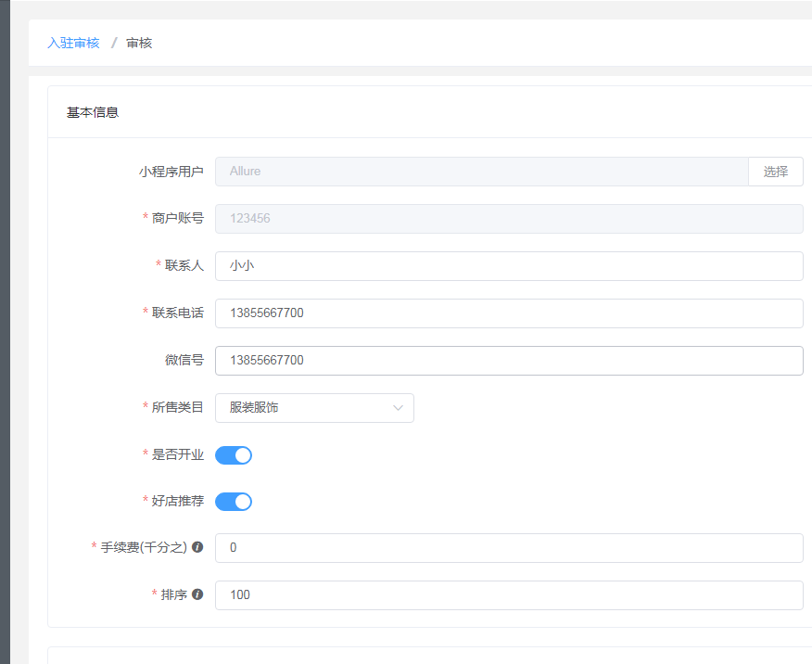This screenshot has width=812, height=664.
Task: Open the 入驻审核 breadcrumb link
Action: (x=73, y=43)
